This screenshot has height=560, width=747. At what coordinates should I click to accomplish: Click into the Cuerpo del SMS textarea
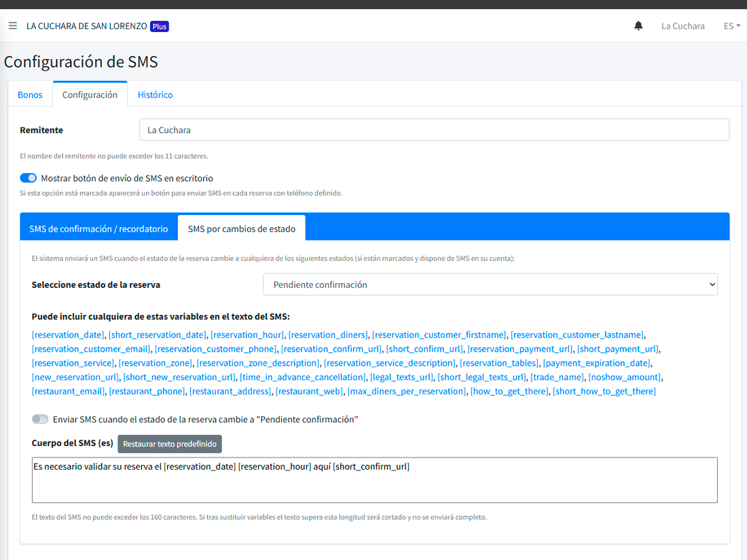[x=374, y=480]
